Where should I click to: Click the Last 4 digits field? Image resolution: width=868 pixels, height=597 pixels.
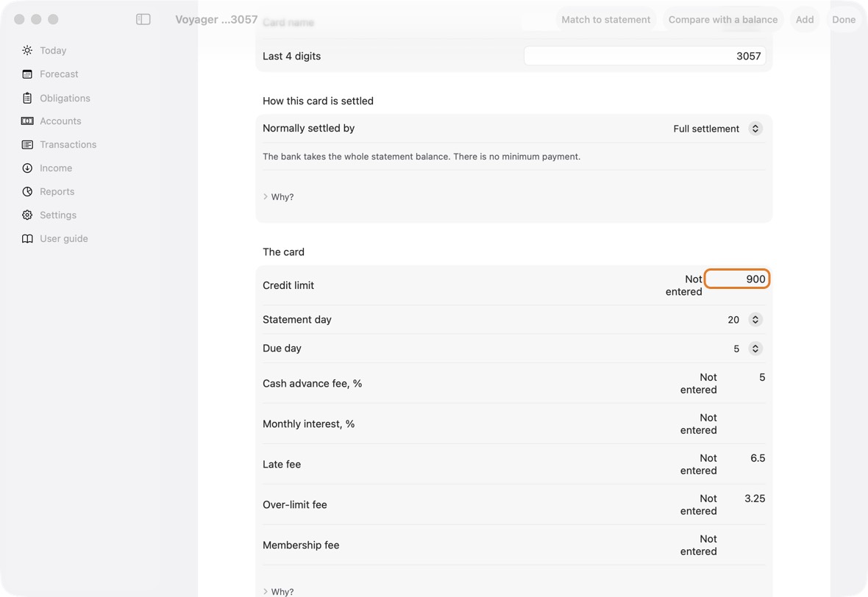point(645,56)
